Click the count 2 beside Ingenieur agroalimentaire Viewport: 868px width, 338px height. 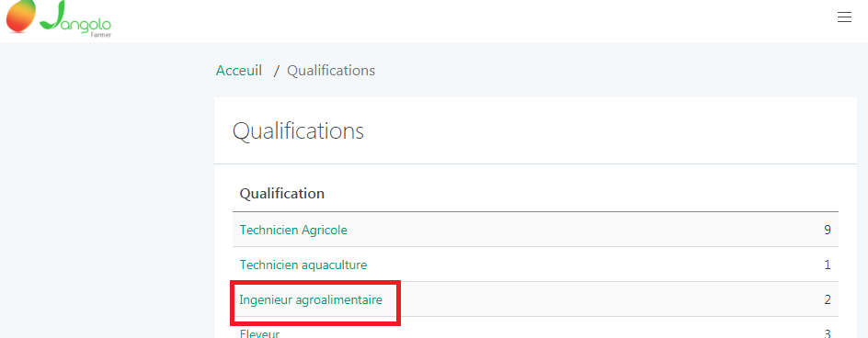click(828, 299)
